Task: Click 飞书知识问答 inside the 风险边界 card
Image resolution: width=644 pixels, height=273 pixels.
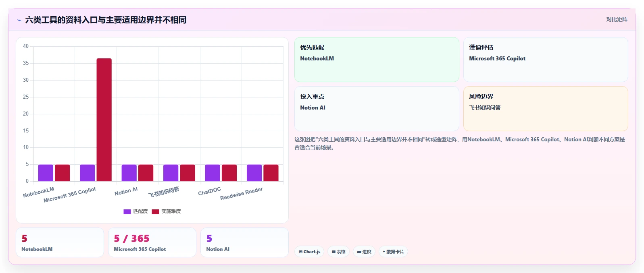Action: tap(485, 108)
